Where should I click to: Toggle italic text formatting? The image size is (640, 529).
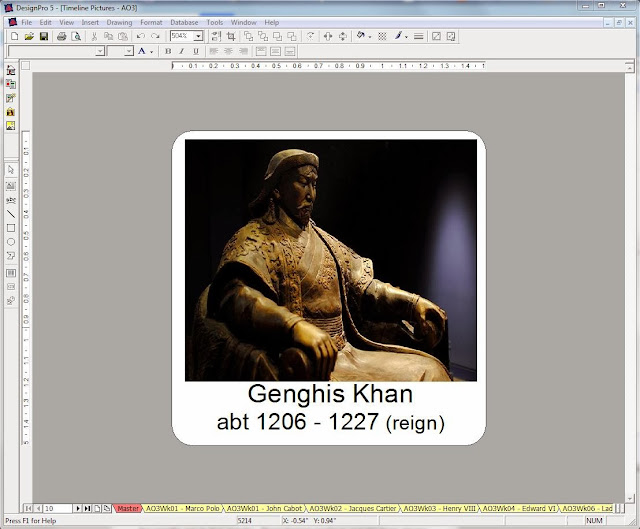(182, 51)
